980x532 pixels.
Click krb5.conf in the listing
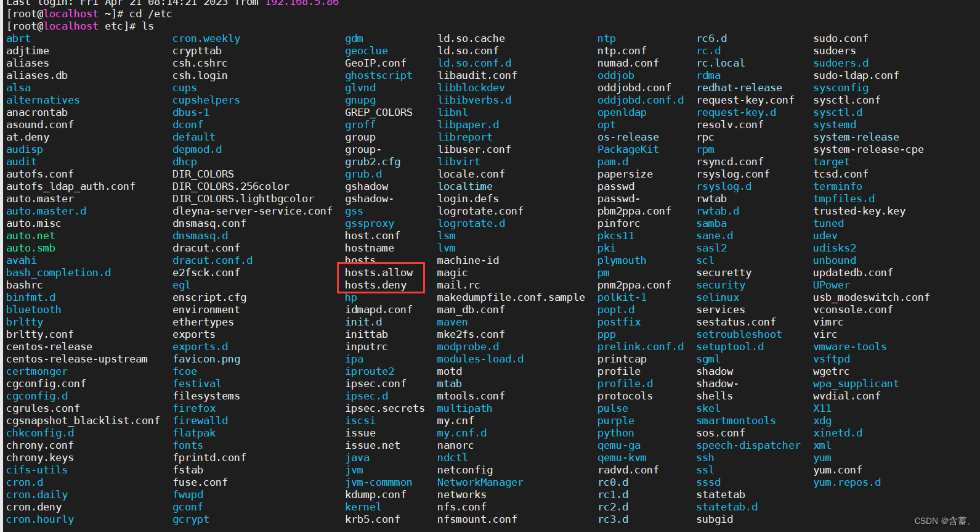click(x=373, y=519)
